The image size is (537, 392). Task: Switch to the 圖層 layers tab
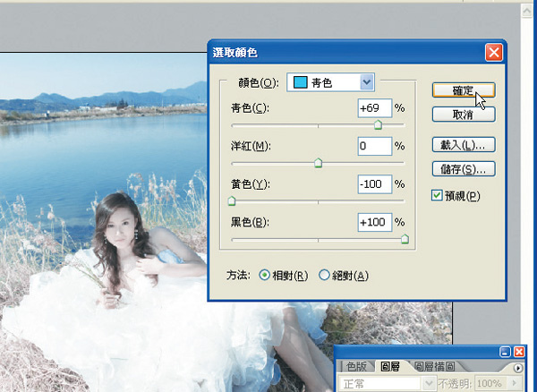click(390, 367)
